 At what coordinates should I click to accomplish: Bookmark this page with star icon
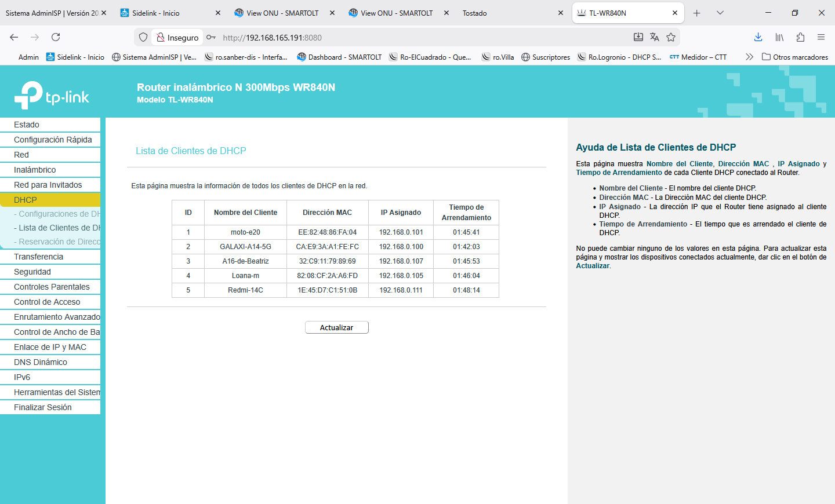tap(671, 37)
